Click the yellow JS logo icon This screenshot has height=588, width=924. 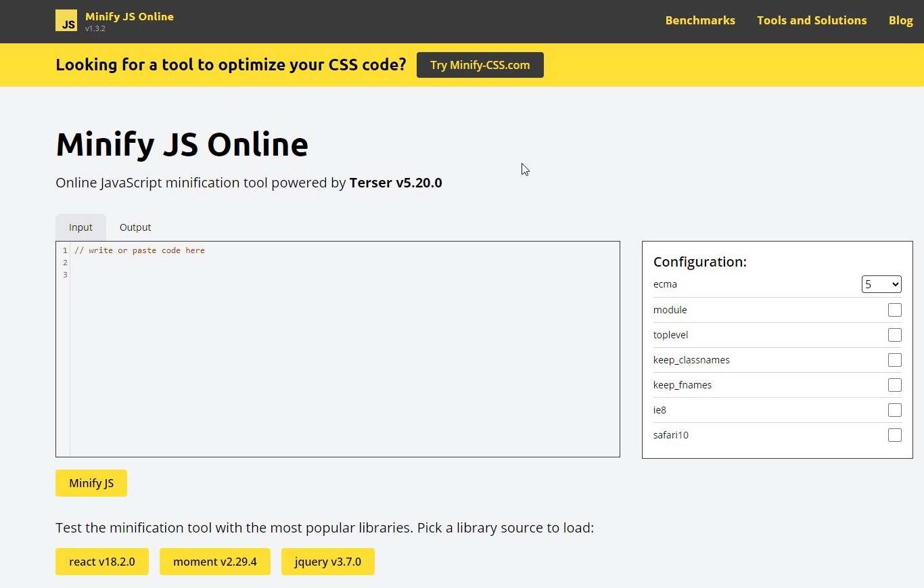pyautogui.click(x=66, y=21)
